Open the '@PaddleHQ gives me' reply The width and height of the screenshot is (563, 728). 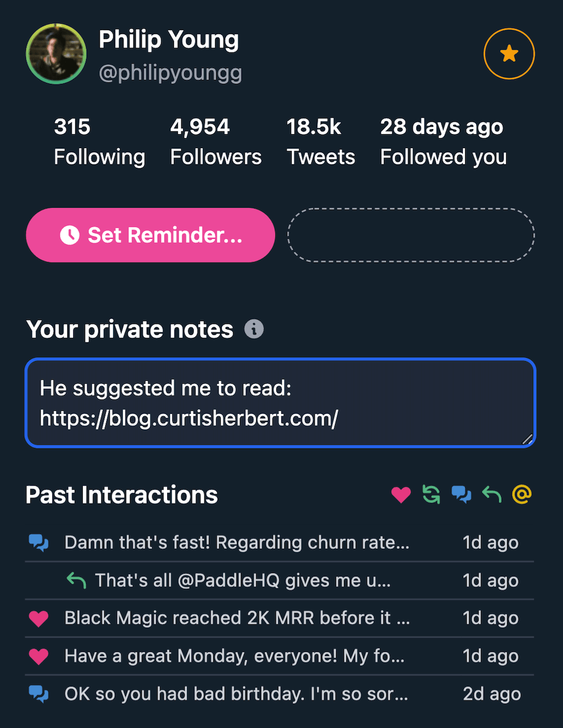click(x=243, y=580)
